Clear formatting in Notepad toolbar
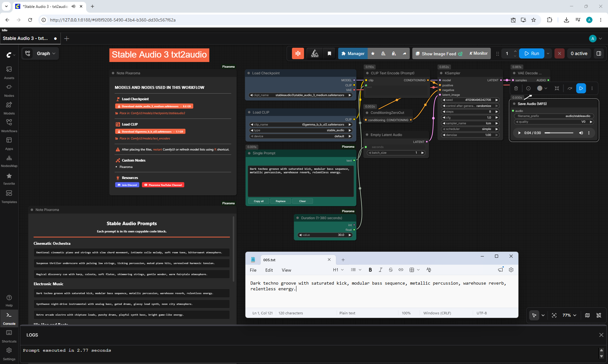Image resolution: width=608 pixels, height=364 pixels. 429,270
